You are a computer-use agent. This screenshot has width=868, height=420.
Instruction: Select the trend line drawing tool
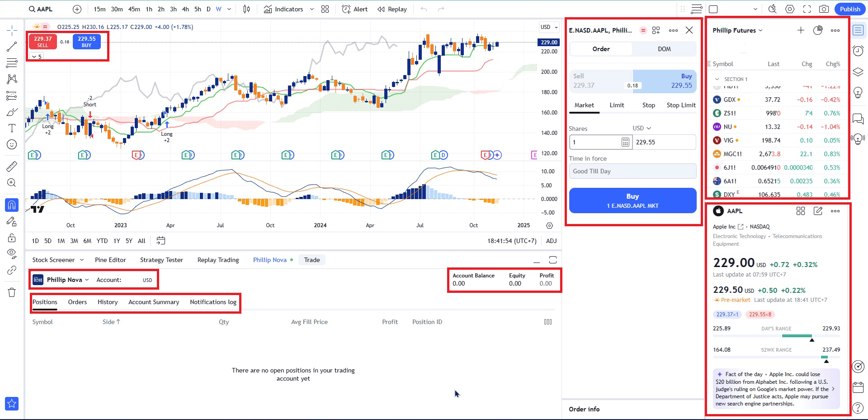point(12,47)
